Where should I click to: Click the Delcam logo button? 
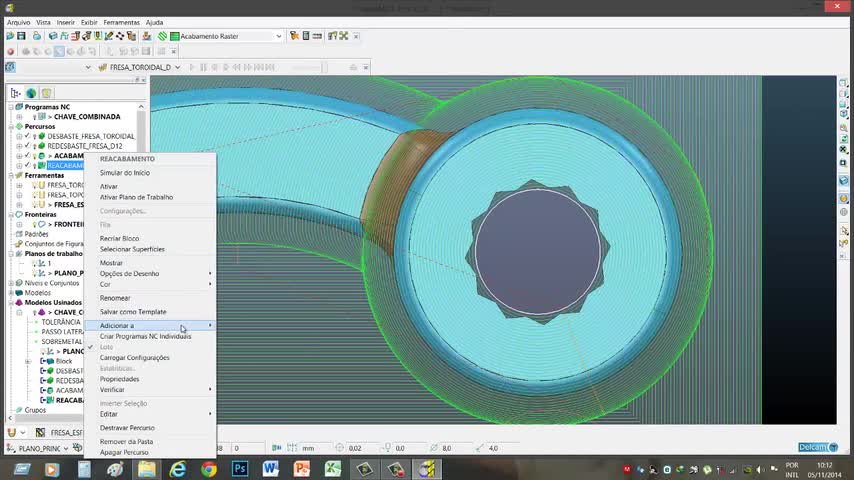click(x=818, y=447)
